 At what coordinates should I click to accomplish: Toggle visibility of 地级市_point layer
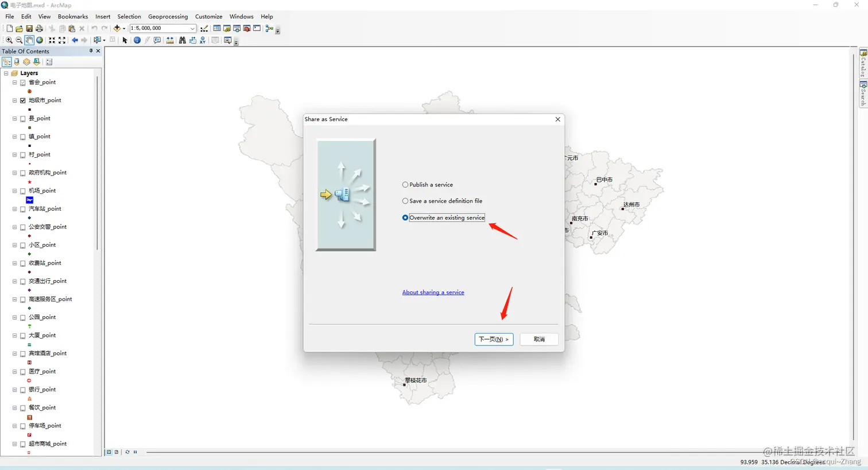[x=23, y=100]
